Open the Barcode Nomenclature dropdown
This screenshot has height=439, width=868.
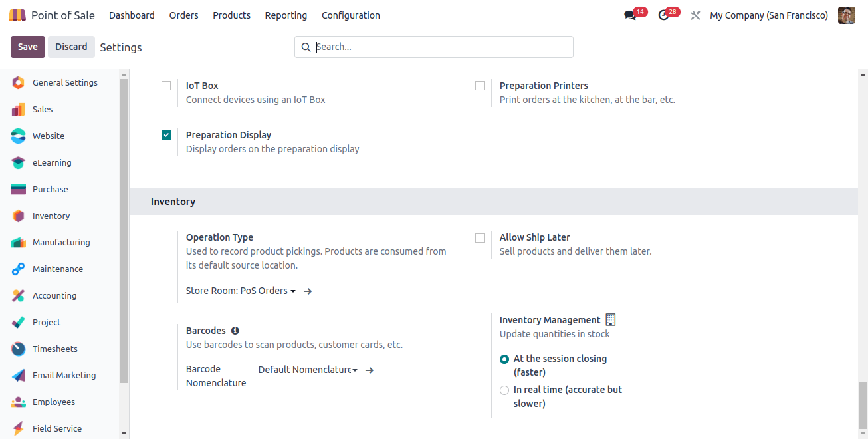308,370
